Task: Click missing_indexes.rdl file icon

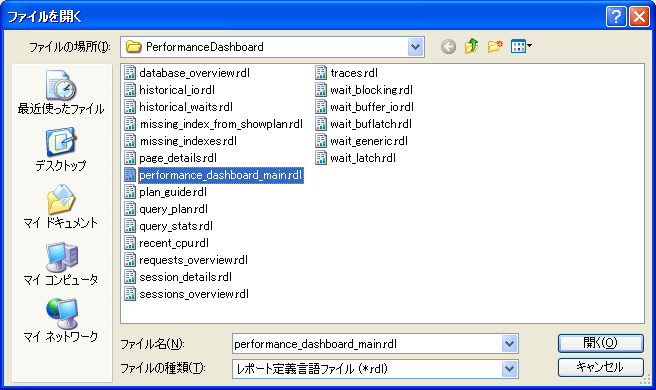Action: (x=130, y=141)
